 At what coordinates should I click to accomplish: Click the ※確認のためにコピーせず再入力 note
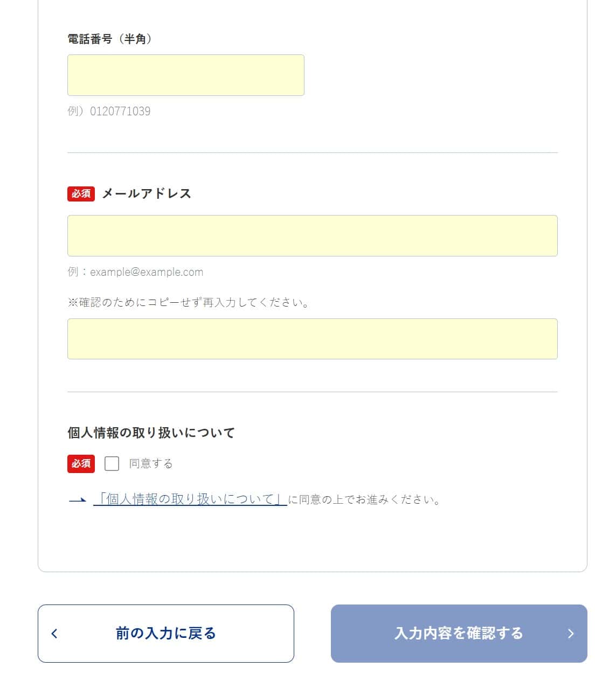coord(189,302)
